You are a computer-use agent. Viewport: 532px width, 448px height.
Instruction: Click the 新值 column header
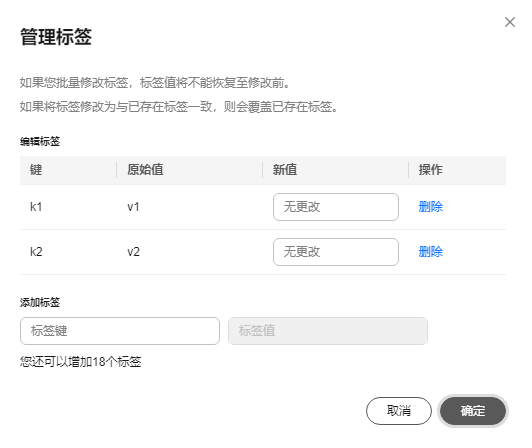[x=285, y=170]
